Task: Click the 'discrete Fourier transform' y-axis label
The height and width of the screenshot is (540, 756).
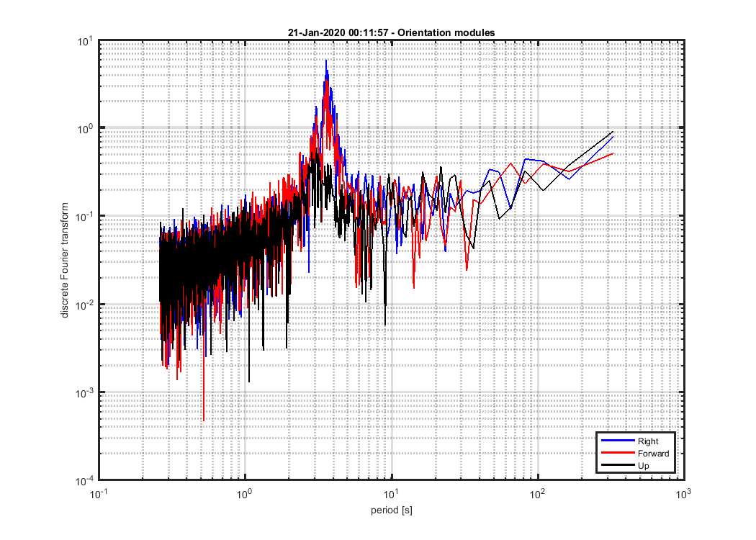Action: 65,261
